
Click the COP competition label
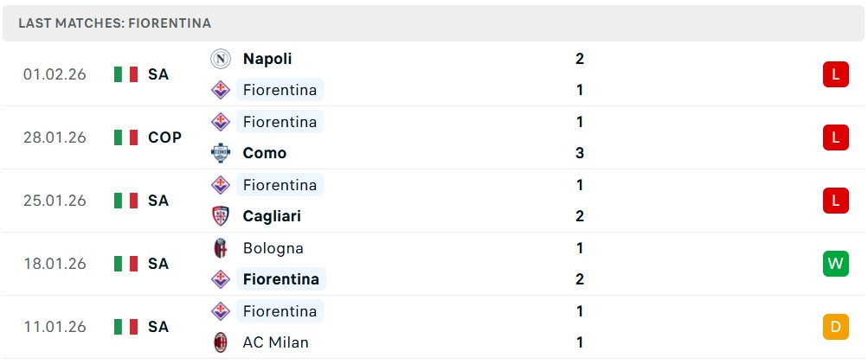[x=164, y=137]
